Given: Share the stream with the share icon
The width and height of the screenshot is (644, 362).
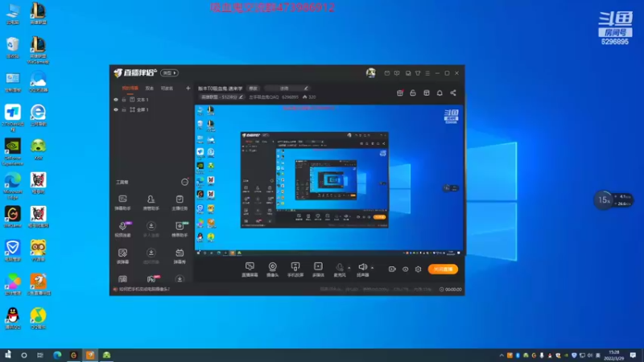Looking at the screenshot, I should pos(453,93).
